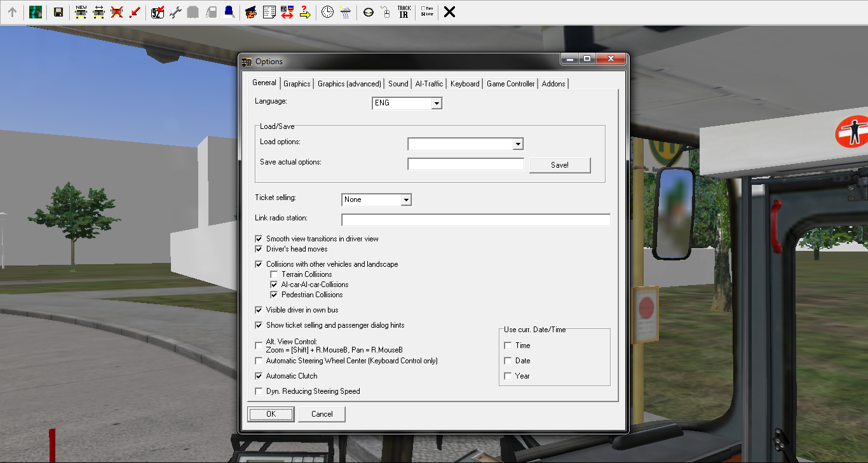This screenshot has height=463, width=868.
Task: Click the bus with red X icon
Action: point(116,12)
